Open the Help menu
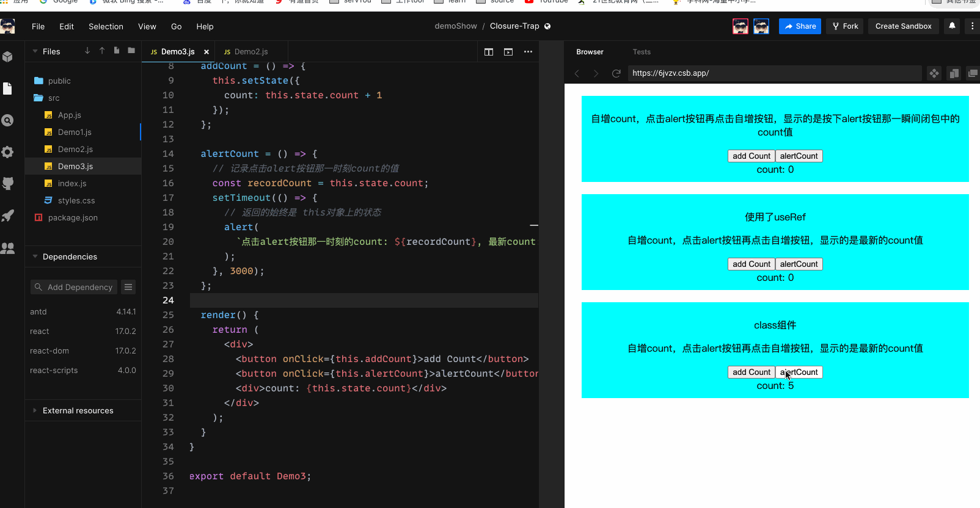The width and height of the screenshot is (980, 508). coord(205,26)
